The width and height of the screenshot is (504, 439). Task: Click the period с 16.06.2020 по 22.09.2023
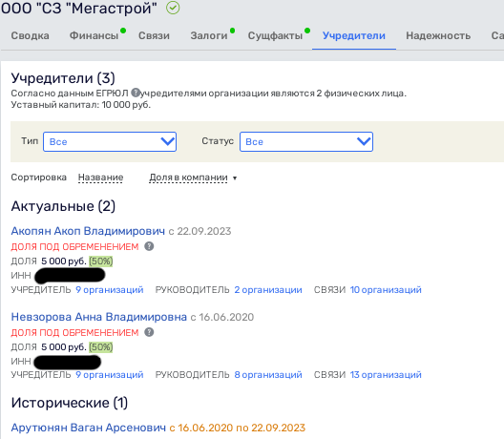pyautogui.click(x=238, y=428)
